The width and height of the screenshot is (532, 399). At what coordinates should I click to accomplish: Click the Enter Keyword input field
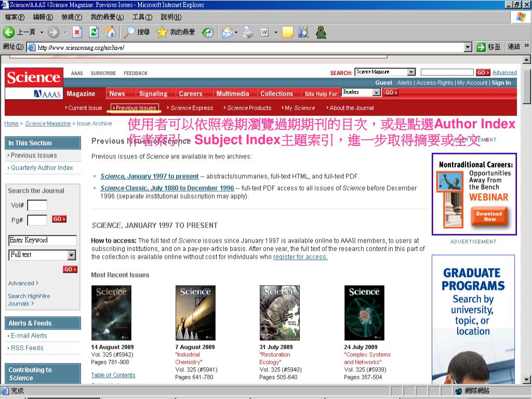(x=43, y=240)
